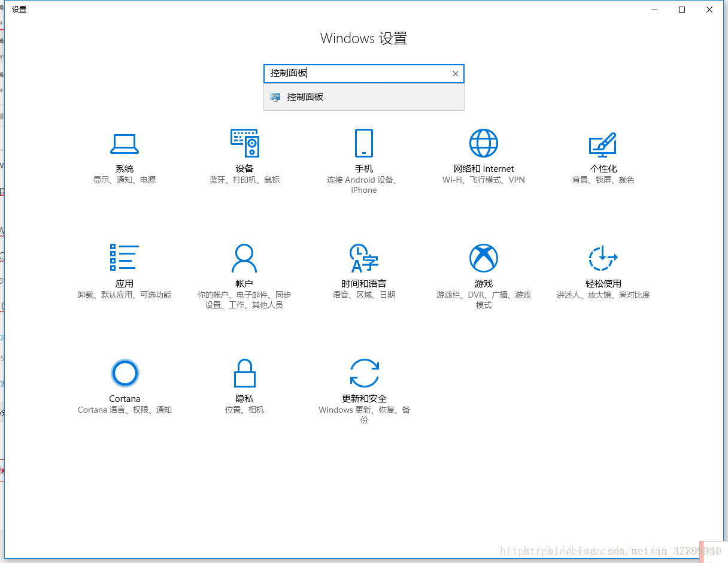The width and height of the screenshot is (728, 563).
Task: Open the 系统 (System) laptop icon
Action: tap(125, 144)
